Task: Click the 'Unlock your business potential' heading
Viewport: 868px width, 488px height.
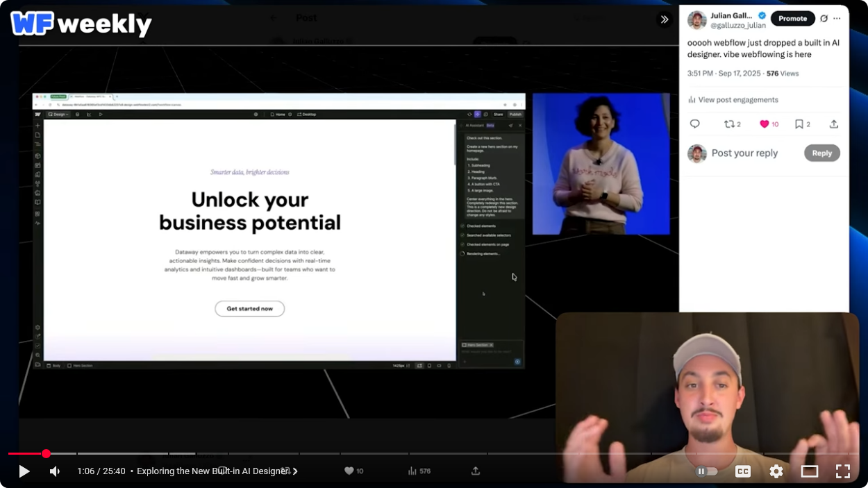Action: tap(250, 211)
